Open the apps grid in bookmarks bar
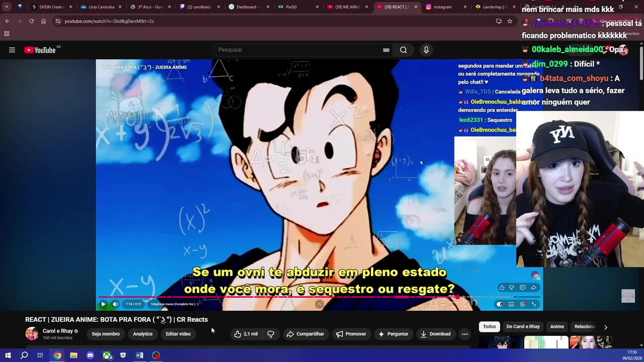The width and height of the screenshot is (644, 362). [x=7, y=34]
